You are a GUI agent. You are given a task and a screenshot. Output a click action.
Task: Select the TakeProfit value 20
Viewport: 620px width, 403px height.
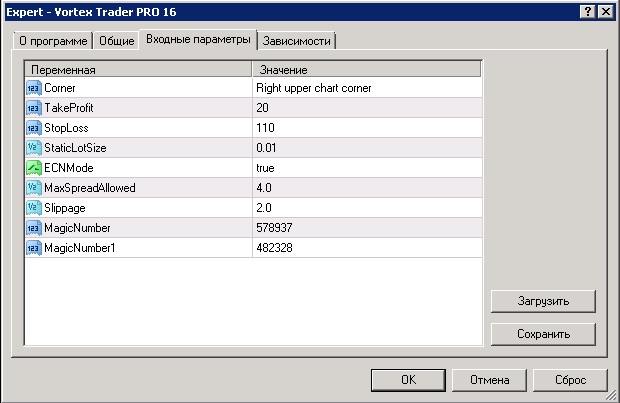(262, 108)
